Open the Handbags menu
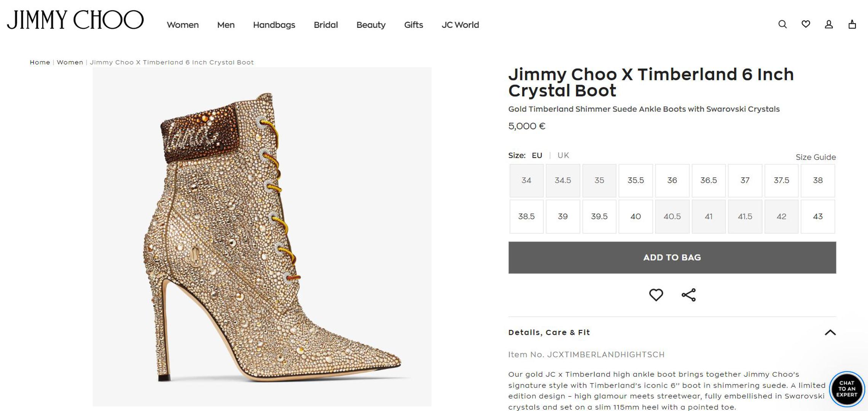868x411 pixels. [x=274, y=25]
